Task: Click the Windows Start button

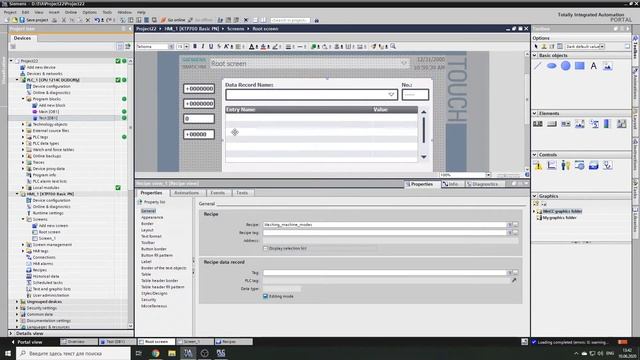Action: [x=8, y=353]
